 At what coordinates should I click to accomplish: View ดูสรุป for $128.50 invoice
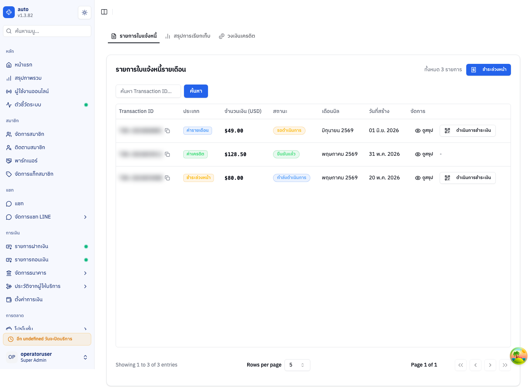tap(424, 154)
